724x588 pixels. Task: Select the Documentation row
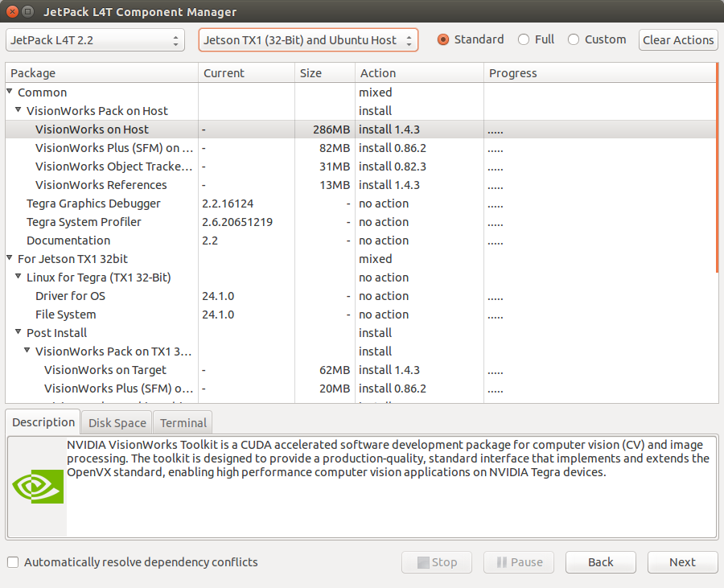point(360,240)
